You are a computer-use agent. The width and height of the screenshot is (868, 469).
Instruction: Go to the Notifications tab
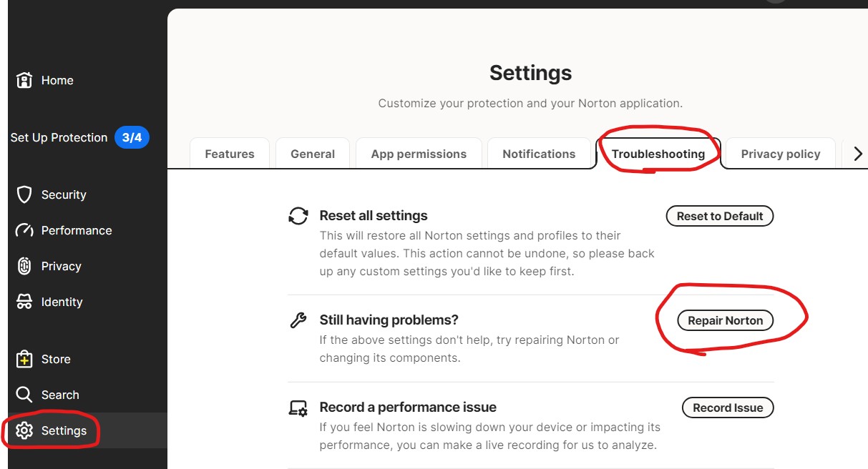[539, 154]
